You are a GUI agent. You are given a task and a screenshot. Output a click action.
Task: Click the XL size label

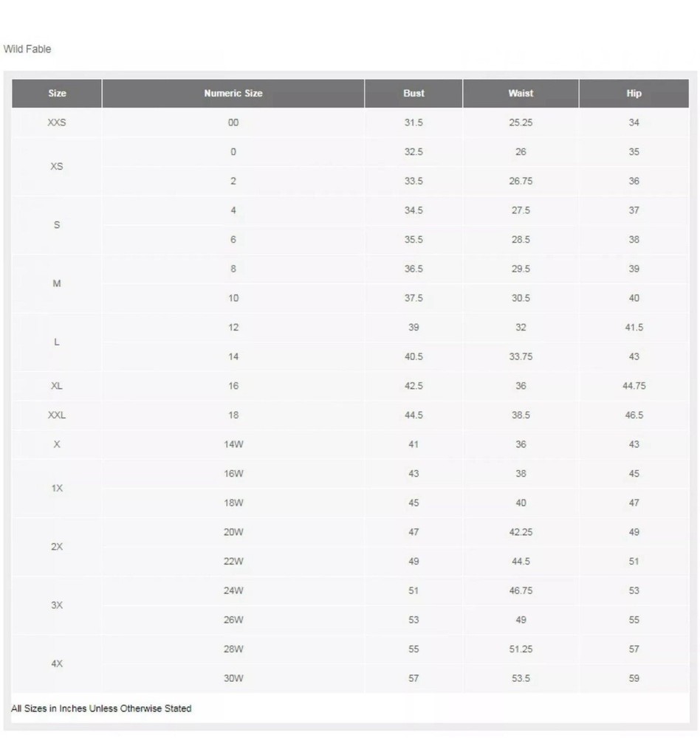(57, 386)
